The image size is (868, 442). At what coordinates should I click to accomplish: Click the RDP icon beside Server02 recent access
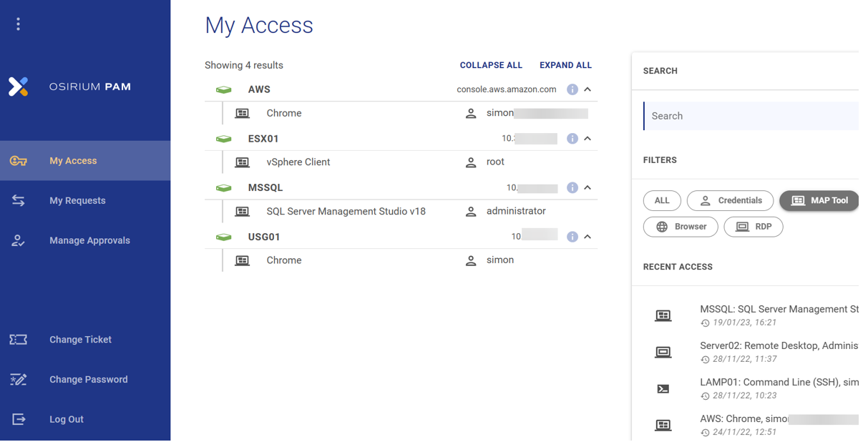click(664, 352)
